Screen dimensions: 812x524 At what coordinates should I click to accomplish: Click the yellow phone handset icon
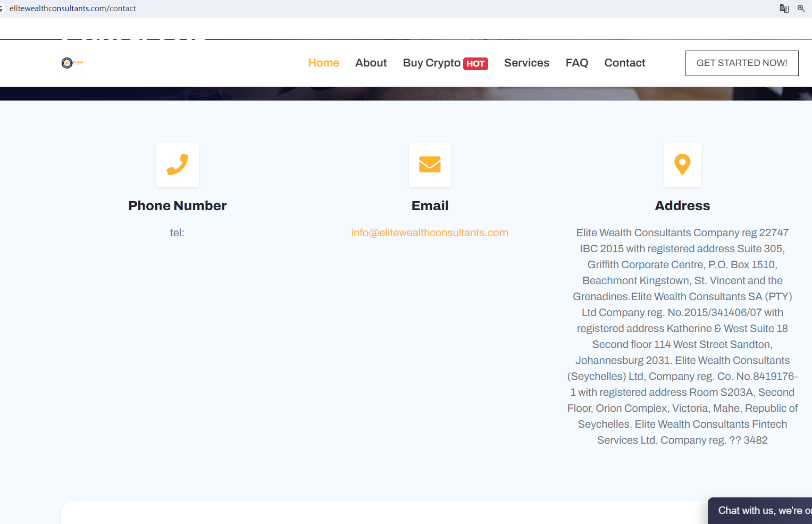[x=178, y=164]
